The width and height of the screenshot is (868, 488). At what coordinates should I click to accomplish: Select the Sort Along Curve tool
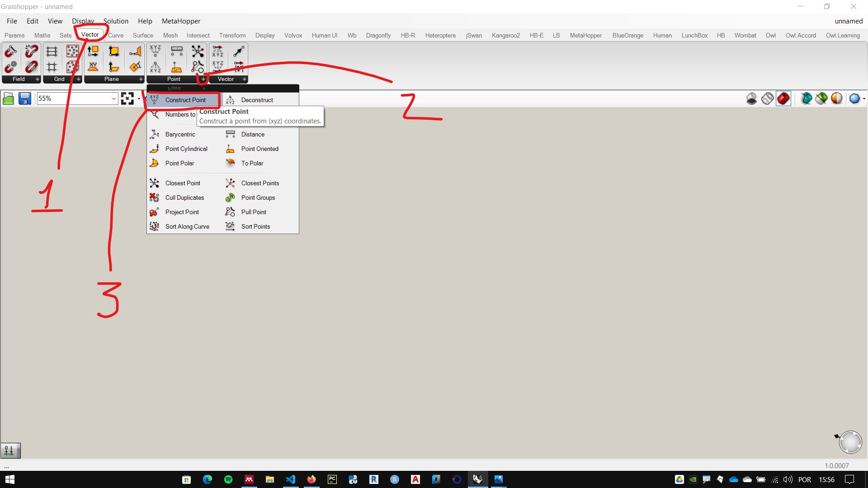[x=187, y=226]
